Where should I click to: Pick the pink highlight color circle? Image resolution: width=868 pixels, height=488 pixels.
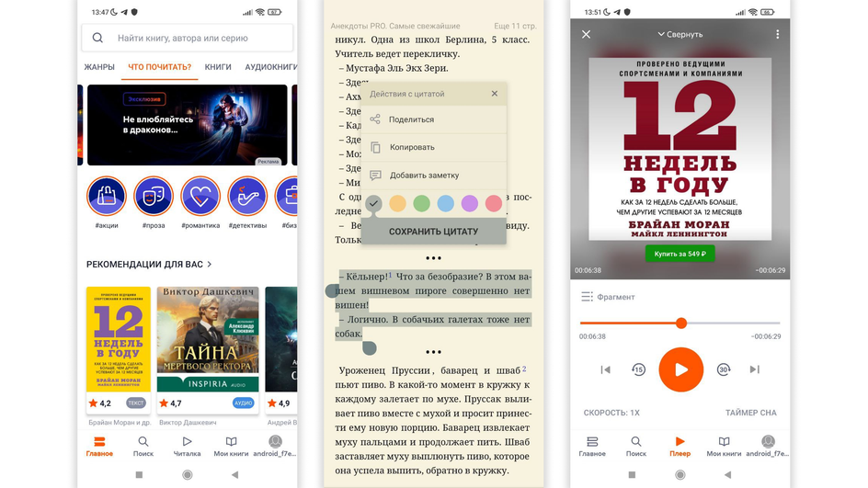click(x=493, y=203)
